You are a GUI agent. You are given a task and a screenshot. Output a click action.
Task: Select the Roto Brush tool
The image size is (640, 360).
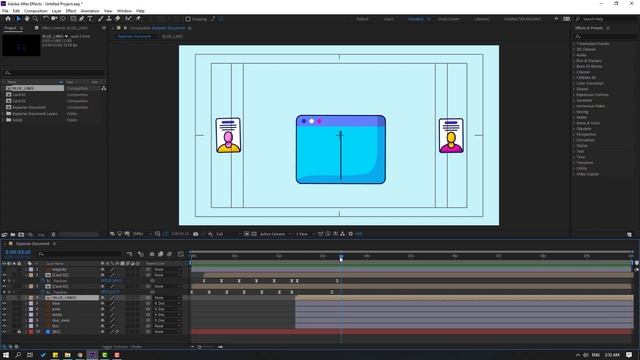click(x=129, y=19)
